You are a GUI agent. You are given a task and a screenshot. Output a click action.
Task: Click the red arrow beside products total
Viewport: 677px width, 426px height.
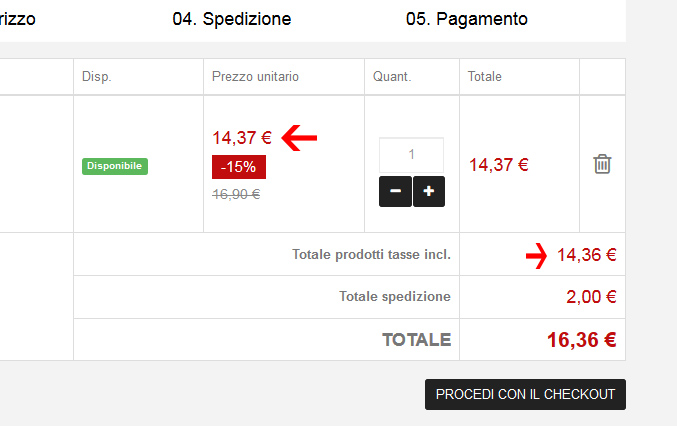coord(537,256)
